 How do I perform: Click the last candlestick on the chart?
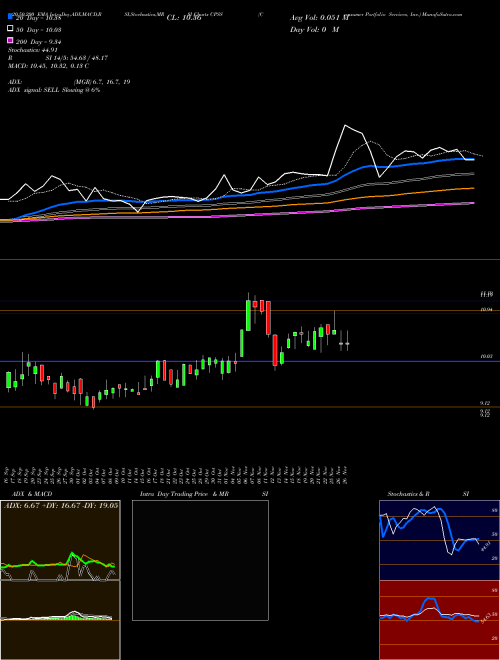point(347,343)
